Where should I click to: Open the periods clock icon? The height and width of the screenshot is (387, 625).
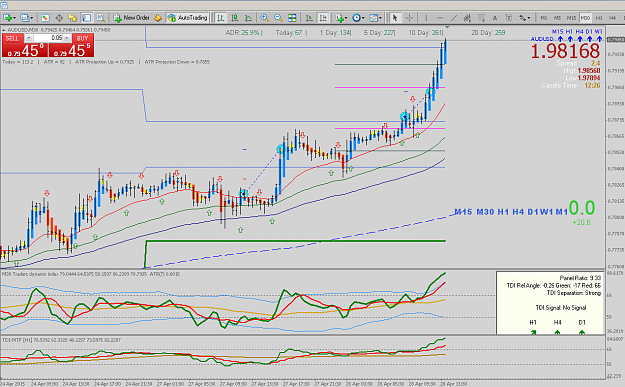click(356, 18)
